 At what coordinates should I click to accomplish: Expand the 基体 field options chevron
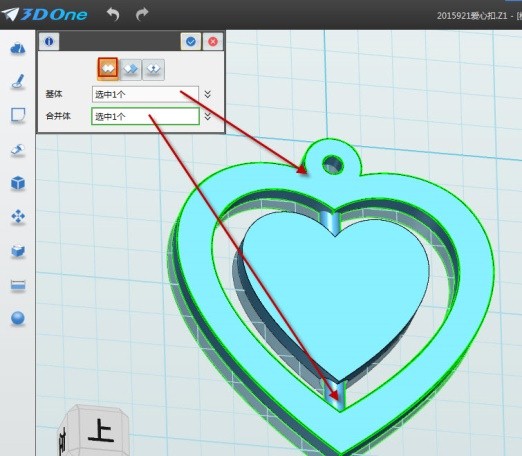tap(208, 94)
